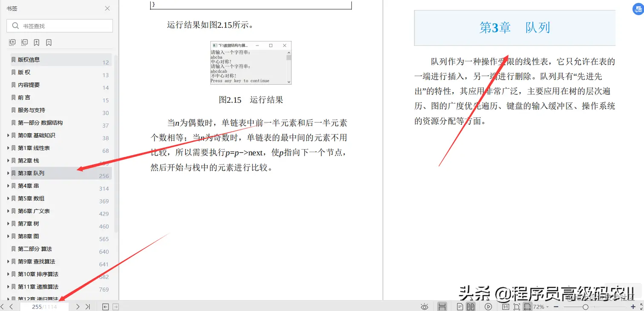Toggle the toolbar hide control at bottom
Viewport: 644px width, 311px height.
[442, 306]
